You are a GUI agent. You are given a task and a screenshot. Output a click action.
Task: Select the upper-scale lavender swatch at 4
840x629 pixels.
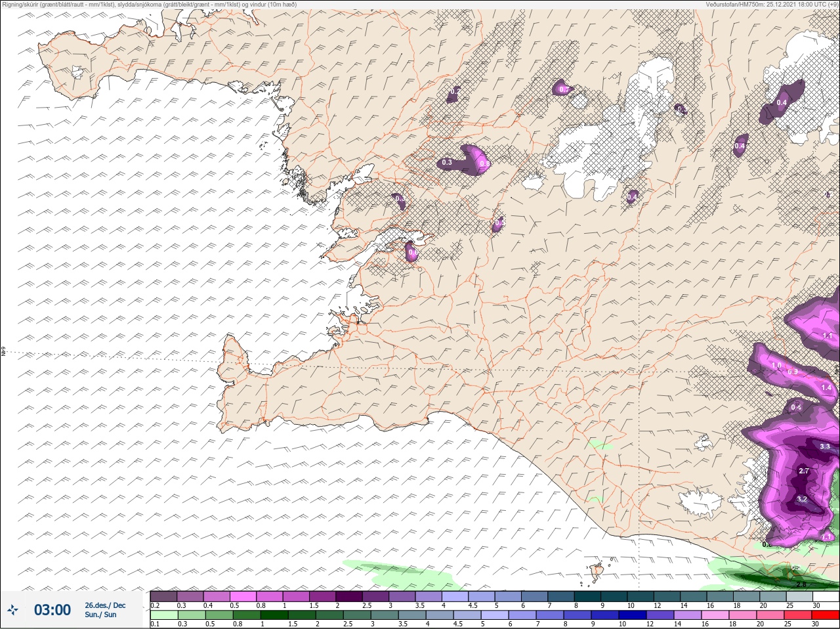click(x=455, y=596)
